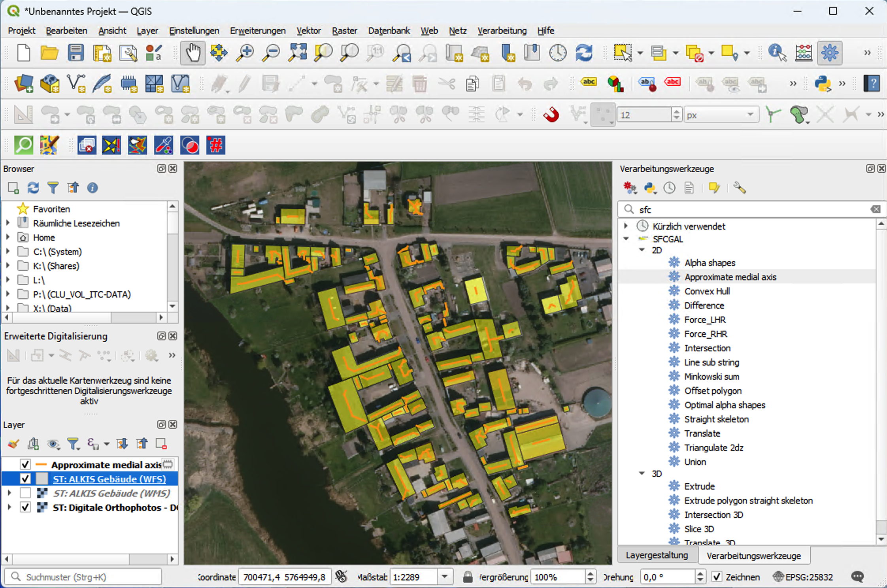Expand the Kürzlich verwendet group
Screen dimensions: 887x588
[626, 226]
